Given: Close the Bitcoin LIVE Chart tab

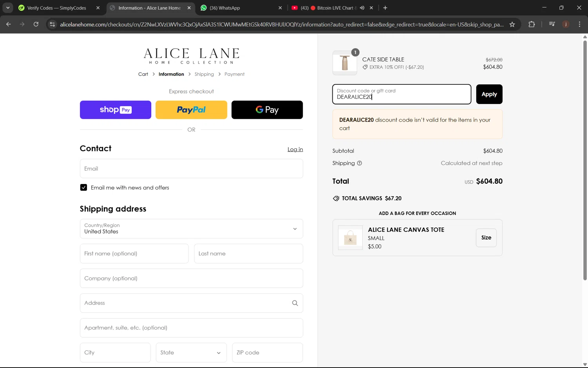Looking at the screenshot, I should [371, 8].
